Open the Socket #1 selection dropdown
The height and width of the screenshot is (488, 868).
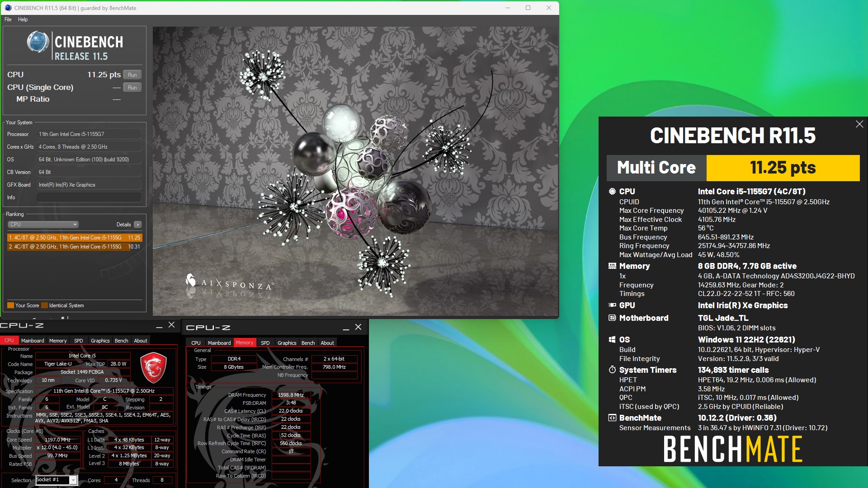click(57, 480)
